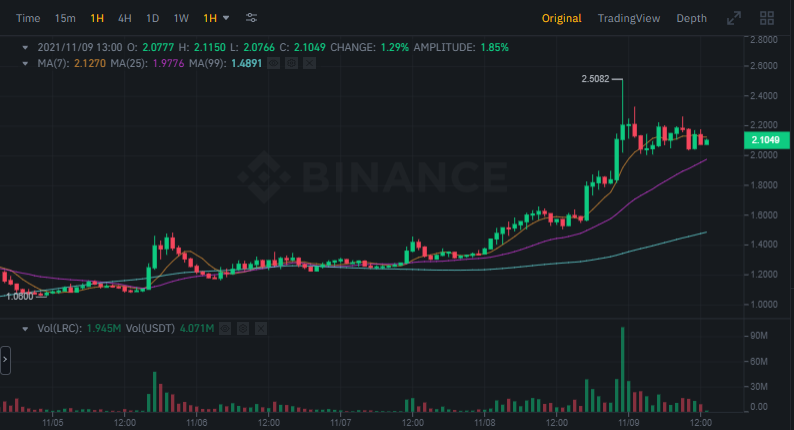This screenshot has height=430, width=794.
Task: Collapse the OHLC candle info row
Action: (x=26, y=47)
